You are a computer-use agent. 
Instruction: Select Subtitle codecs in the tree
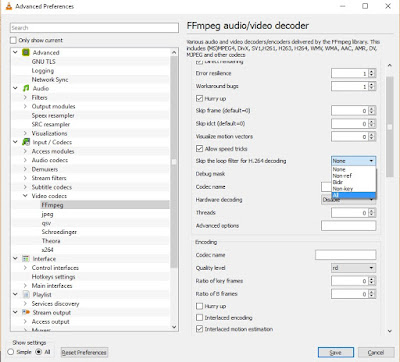point(52,187)
